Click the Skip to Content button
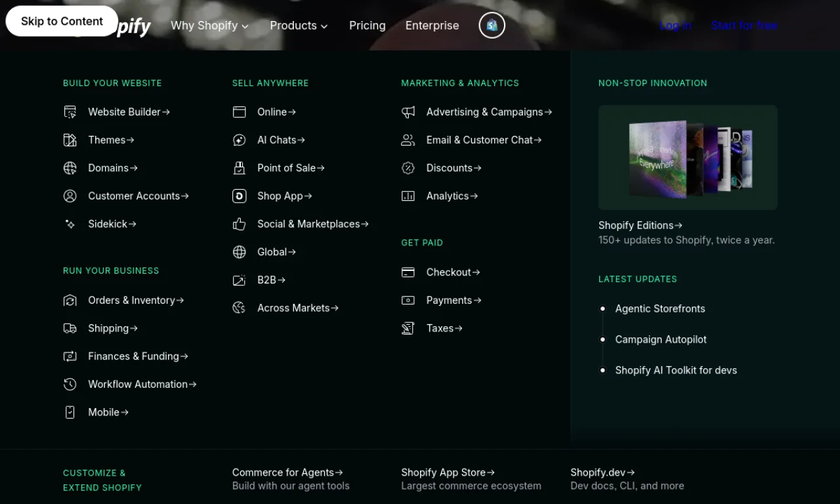 (x=62, y=21)
